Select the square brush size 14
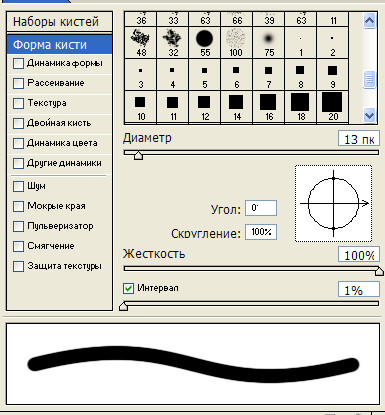The image size is (385, 415). (x=237, y=107)
